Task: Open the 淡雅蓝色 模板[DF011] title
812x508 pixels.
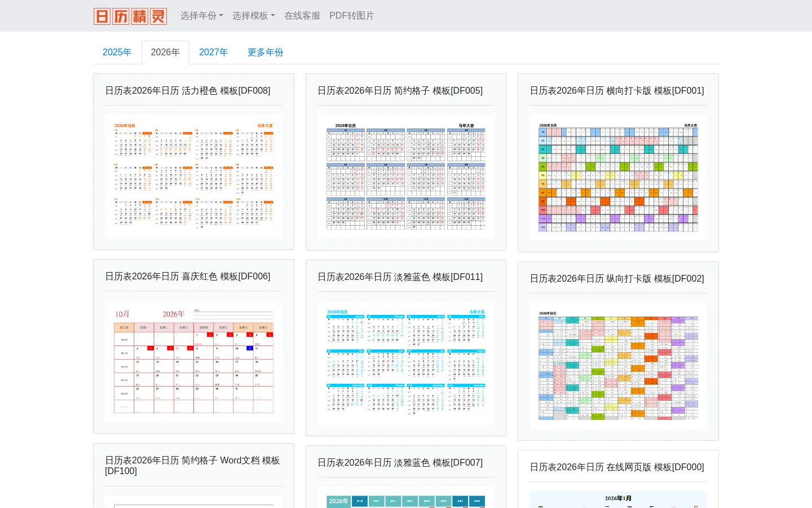Action: [x=400, y=277]
